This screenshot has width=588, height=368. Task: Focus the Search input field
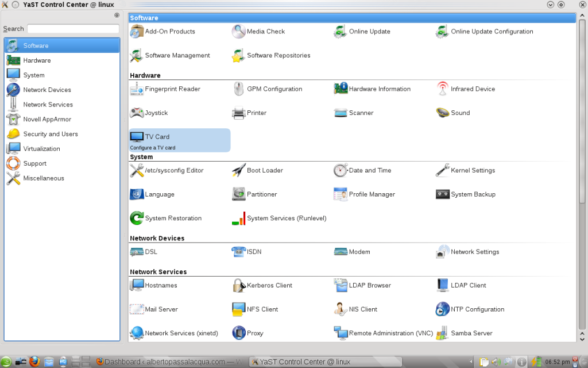click(73, 29)
